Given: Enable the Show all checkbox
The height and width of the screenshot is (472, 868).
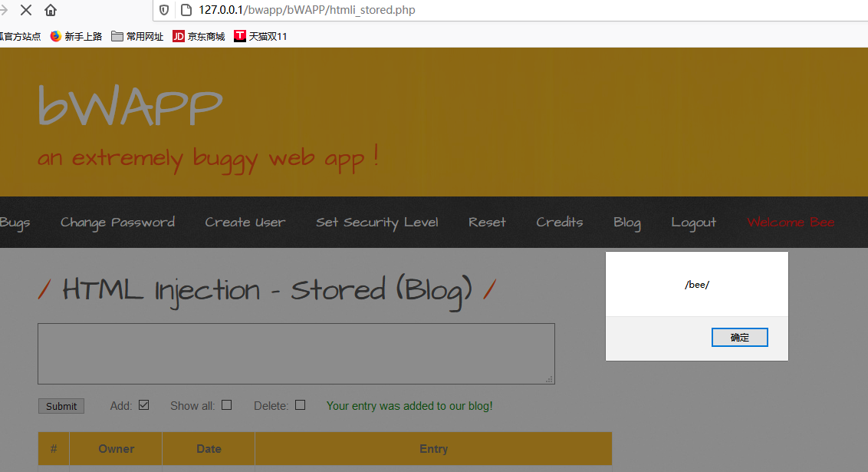Looking at the screenshot, I should tap(226, 405).
